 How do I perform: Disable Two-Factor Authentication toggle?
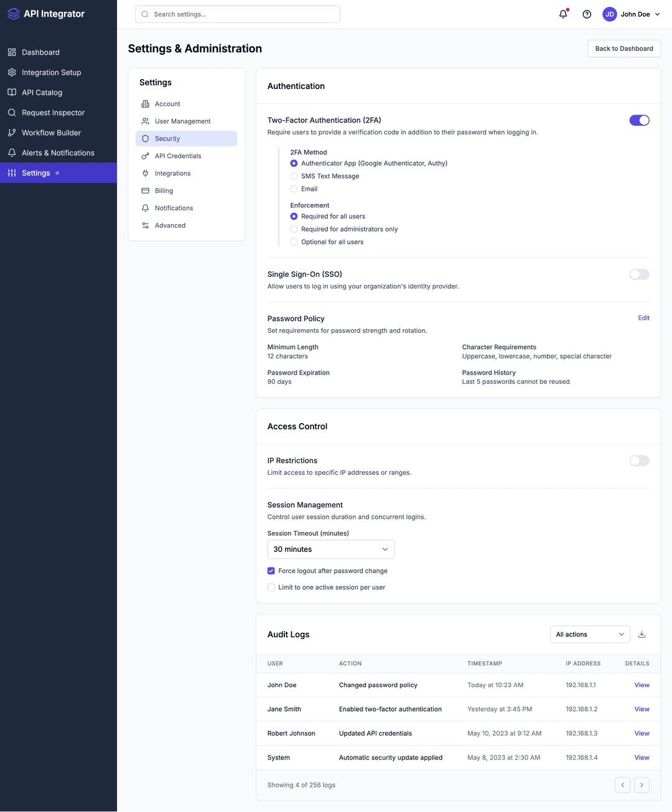pos(639,120)
